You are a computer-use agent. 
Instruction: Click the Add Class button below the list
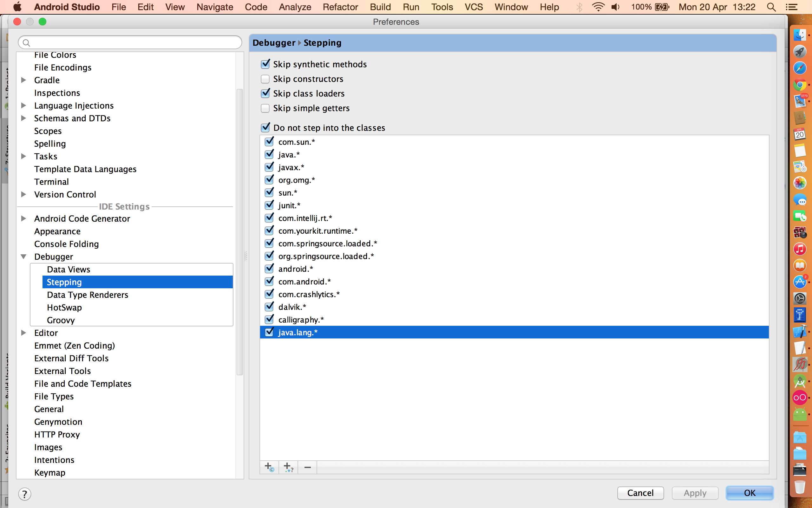tap(269, 467)
